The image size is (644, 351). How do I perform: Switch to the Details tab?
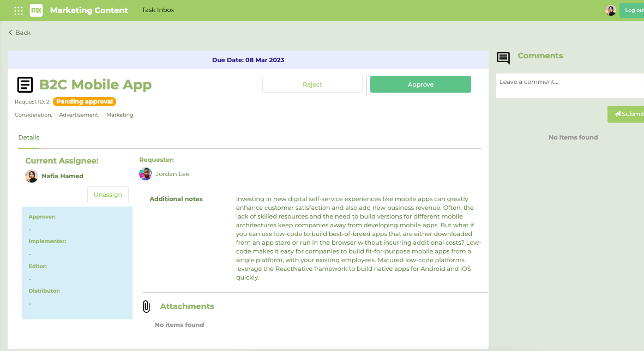coord(28,137)
